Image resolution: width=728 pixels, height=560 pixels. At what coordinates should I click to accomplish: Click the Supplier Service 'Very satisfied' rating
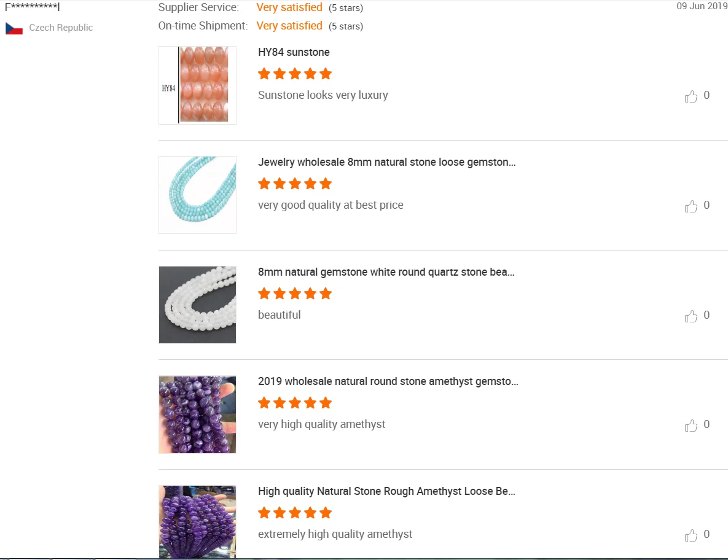coord(289,7)
